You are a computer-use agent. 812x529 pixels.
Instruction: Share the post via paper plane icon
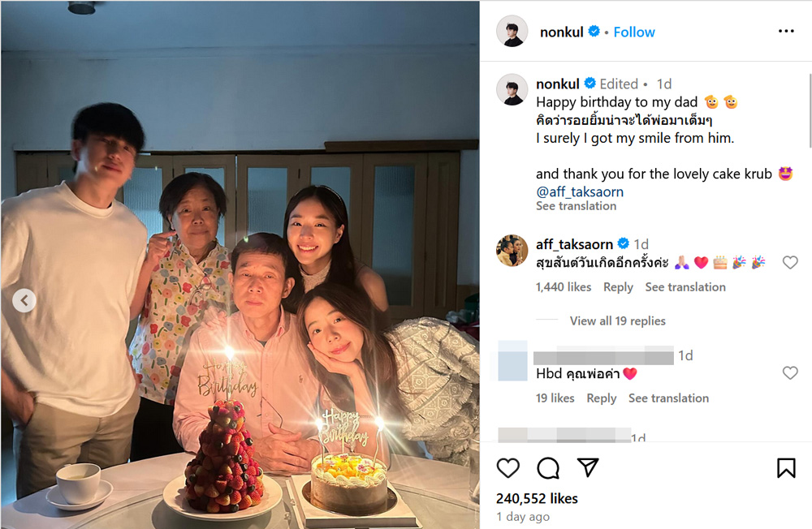587,468
